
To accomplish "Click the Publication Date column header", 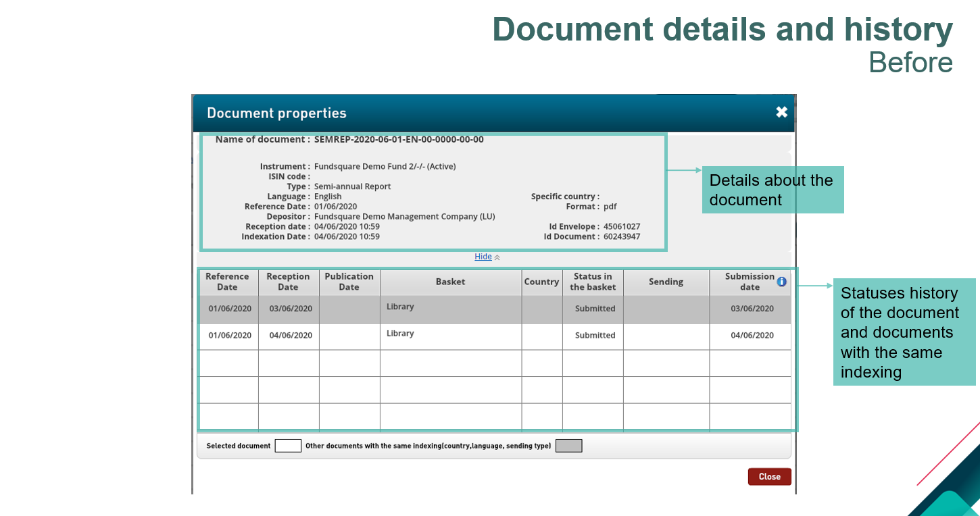I will click(x=349, y=282).
